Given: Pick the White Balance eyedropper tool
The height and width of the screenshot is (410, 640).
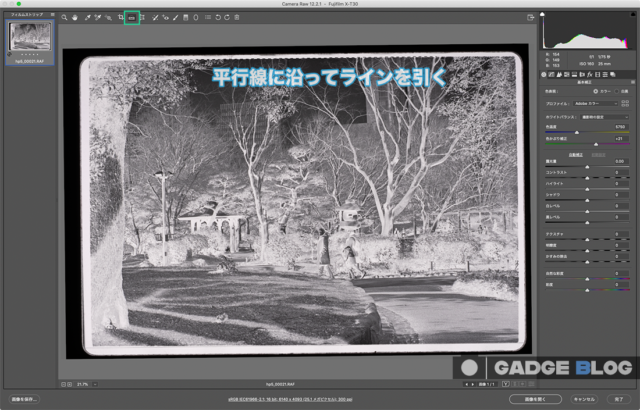Looking at the screenshot, I should (x=88, y=18).
